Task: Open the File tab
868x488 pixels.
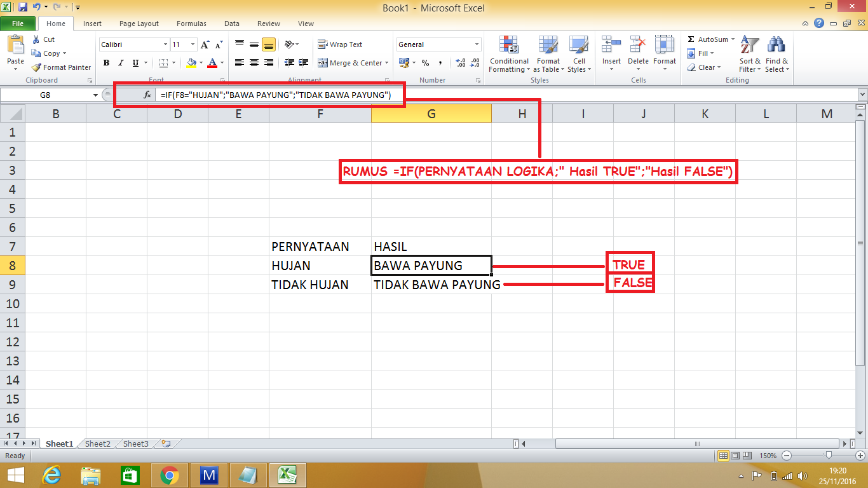Action: pyautogui.click(x=18, y=24)
